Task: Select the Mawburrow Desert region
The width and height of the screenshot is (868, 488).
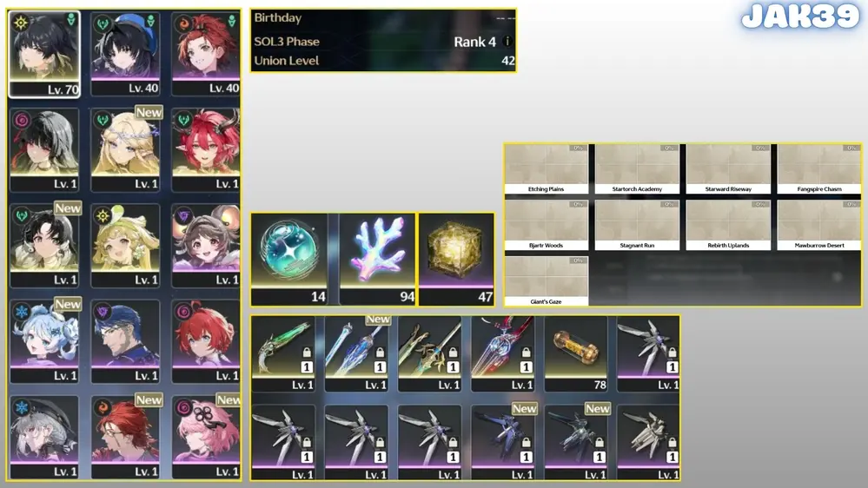Action: 819,225
